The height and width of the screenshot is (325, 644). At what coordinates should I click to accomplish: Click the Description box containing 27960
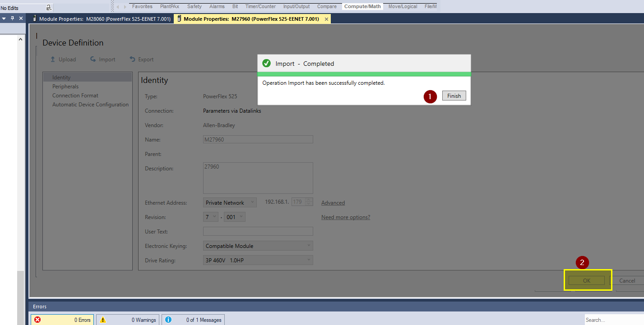(x=258, y=178)
